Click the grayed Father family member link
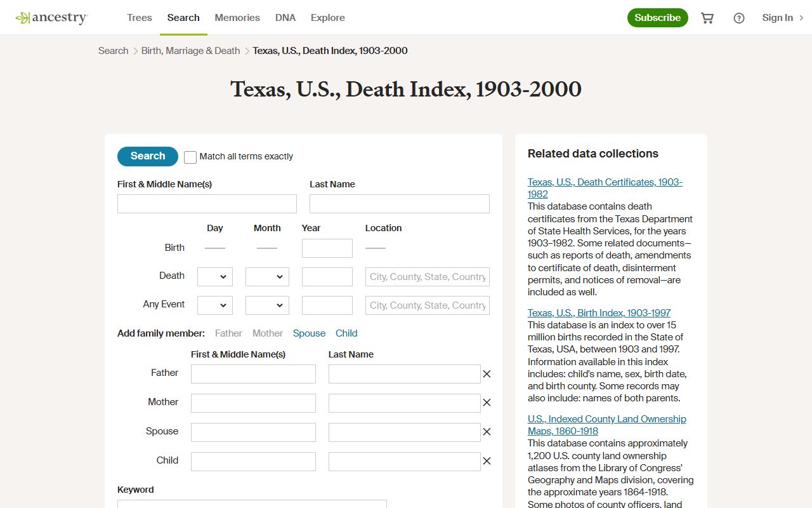The height and width of the screenshot is (508, 812). pos(228,333)
